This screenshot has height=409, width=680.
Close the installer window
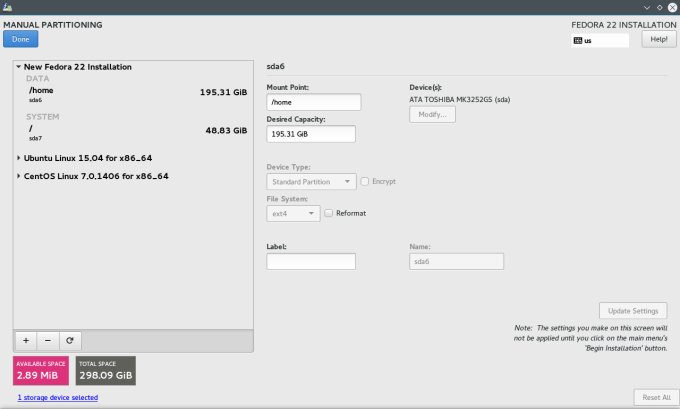coord(672,7)
